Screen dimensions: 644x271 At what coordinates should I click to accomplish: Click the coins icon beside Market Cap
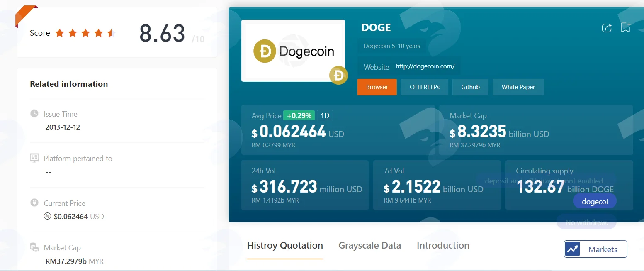coord(34,247)
